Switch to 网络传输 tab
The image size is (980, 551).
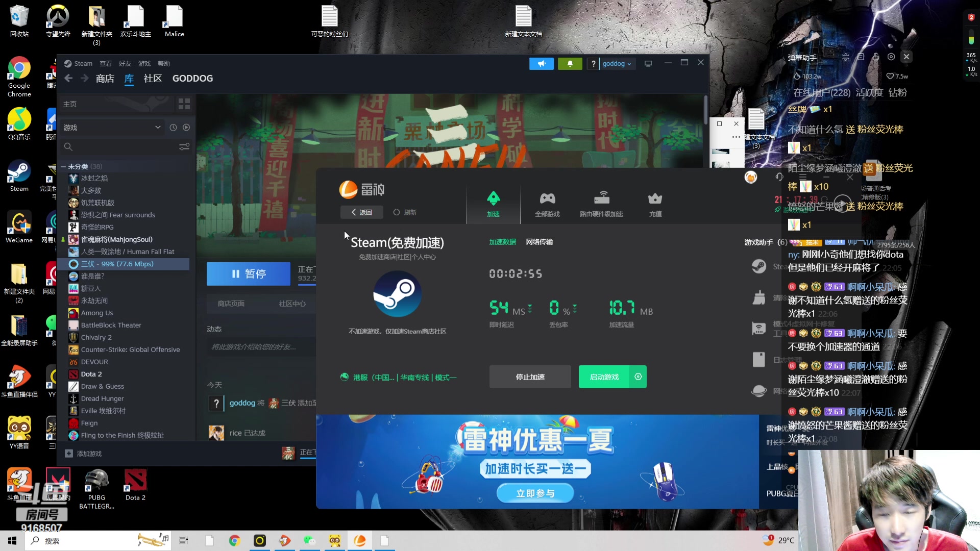pyautogui.click(x=540, y=242)
